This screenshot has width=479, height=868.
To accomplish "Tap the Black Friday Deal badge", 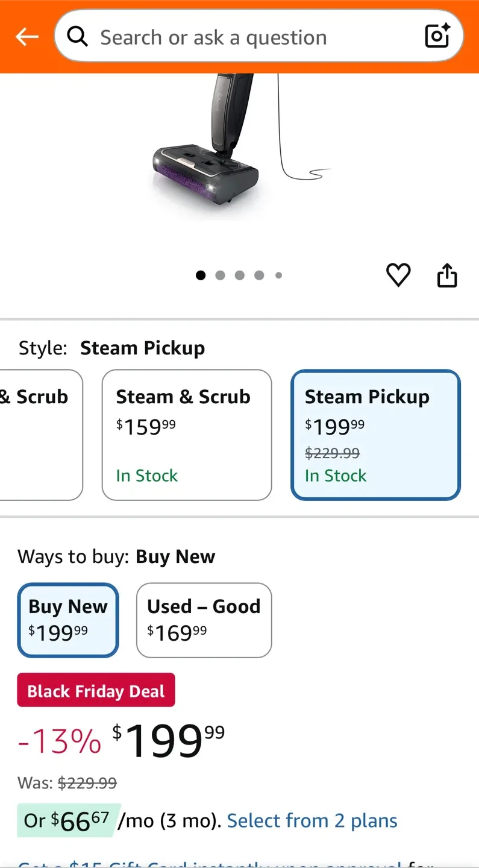I will click(x=96, y=690).
